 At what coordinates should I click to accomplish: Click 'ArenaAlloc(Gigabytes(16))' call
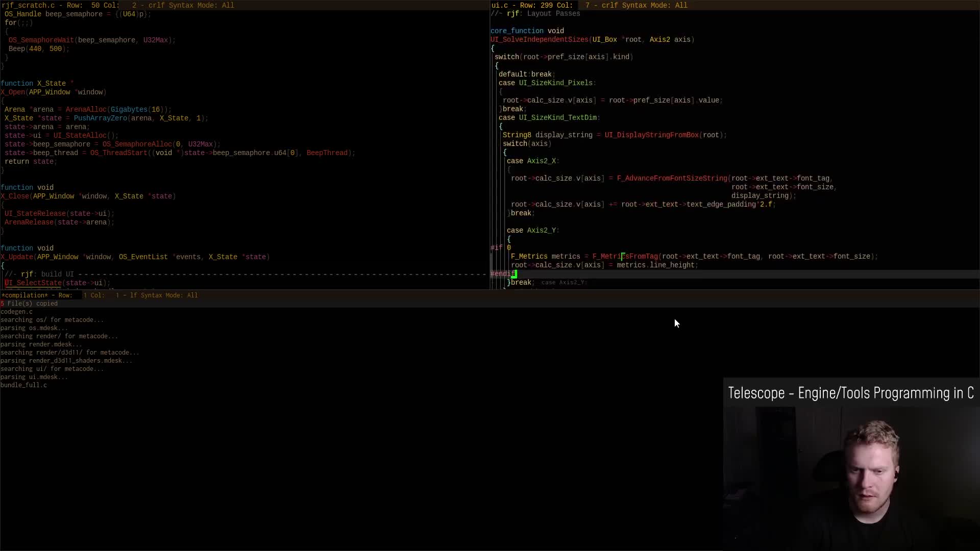[116, 109]
